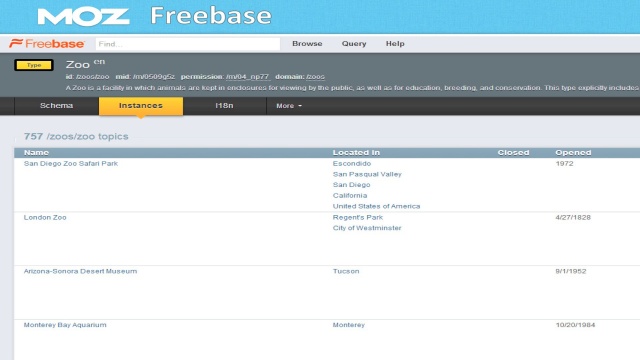
Task: Open the Help menu
Action: click(395, 44)
